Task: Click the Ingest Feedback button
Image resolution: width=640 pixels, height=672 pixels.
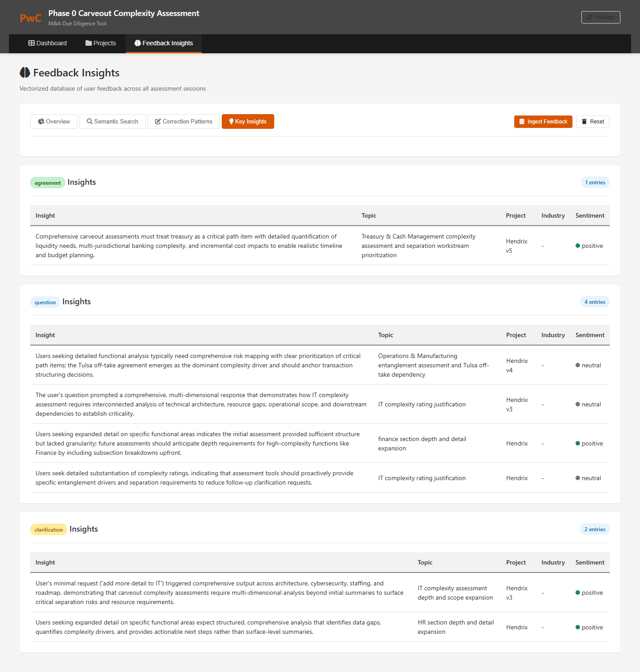Action: 543,121
